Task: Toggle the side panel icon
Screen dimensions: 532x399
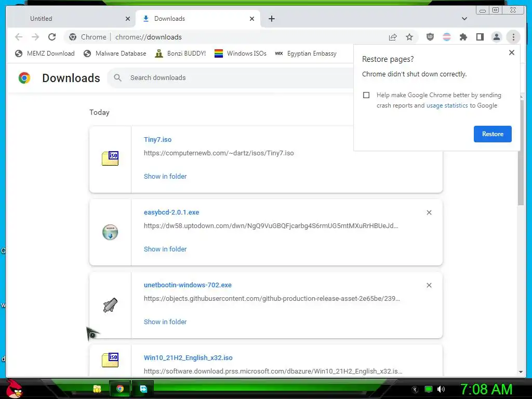Action: tap(480, 37)
